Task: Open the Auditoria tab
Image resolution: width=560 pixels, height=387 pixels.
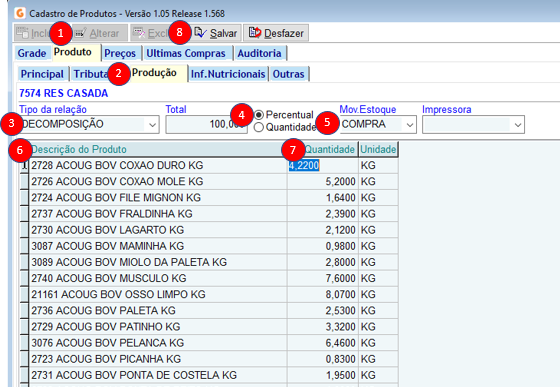Action: click(x=259, y=53)
